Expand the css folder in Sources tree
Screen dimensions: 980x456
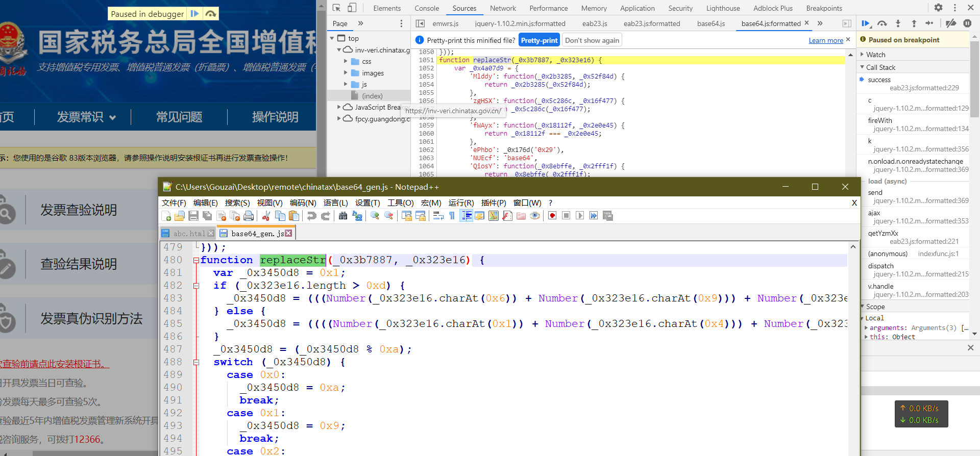(x=346, y=61)
